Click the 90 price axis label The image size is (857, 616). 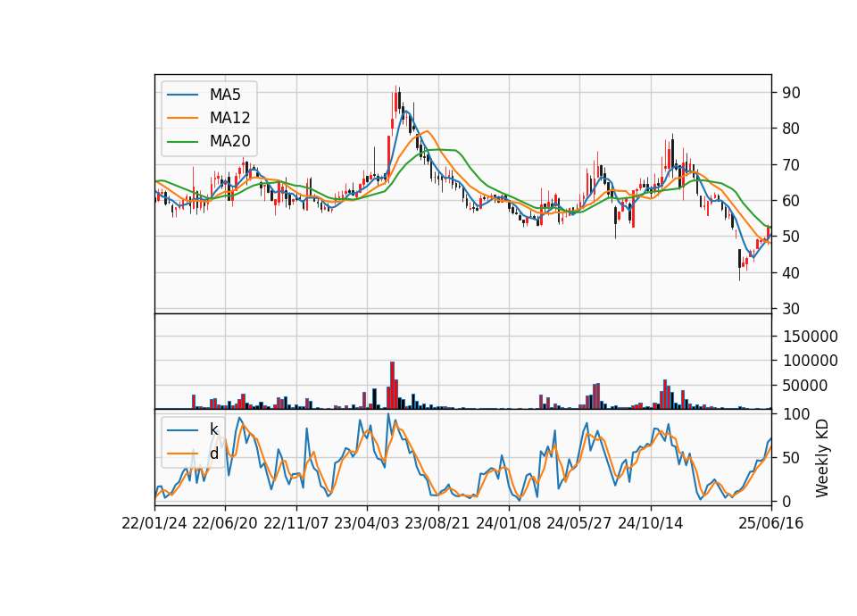pos(792,93)
